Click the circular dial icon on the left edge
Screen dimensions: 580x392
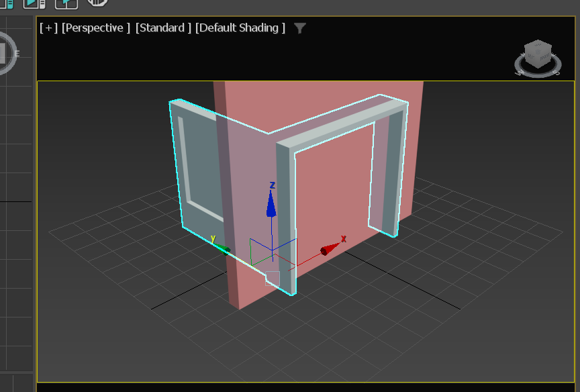point(5,52)
